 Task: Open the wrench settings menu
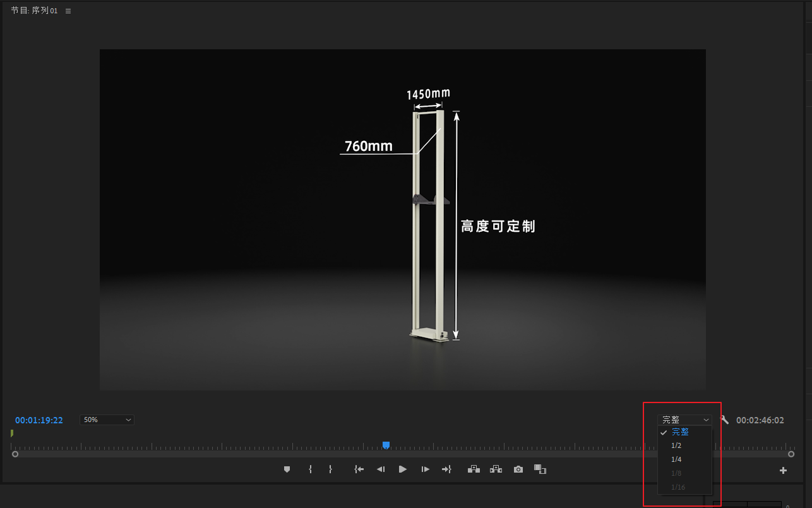click(724, 420)
